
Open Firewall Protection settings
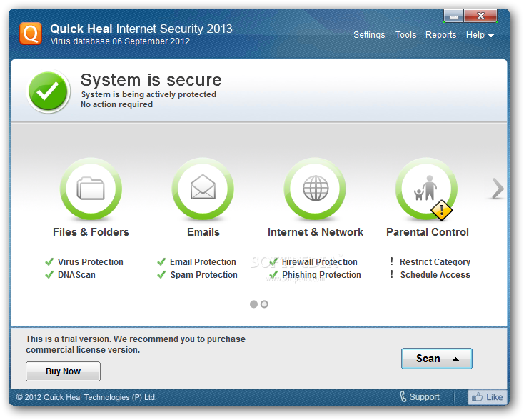pos(320,262)
